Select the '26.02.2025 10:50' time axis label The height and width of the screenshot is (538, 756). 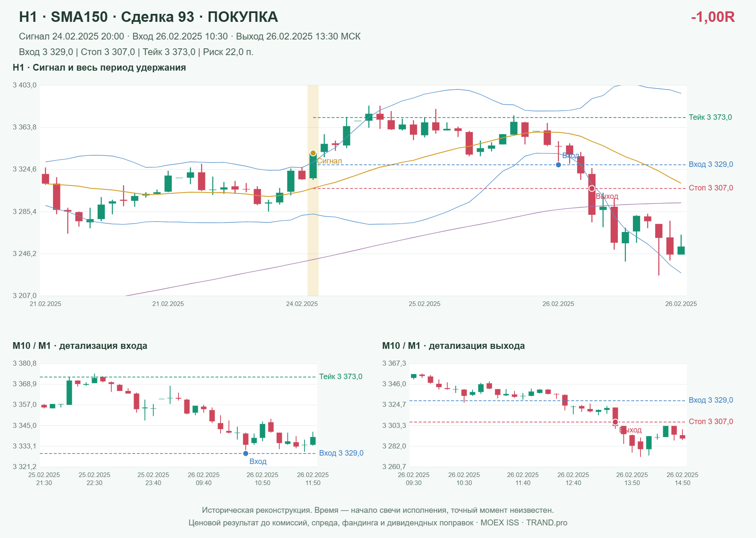click(x=262, y=479)
